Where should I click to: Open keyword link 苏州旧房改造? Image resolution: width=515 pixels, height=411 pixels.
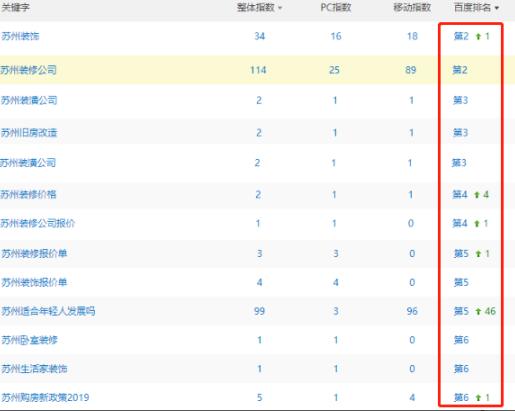point(29,133)
